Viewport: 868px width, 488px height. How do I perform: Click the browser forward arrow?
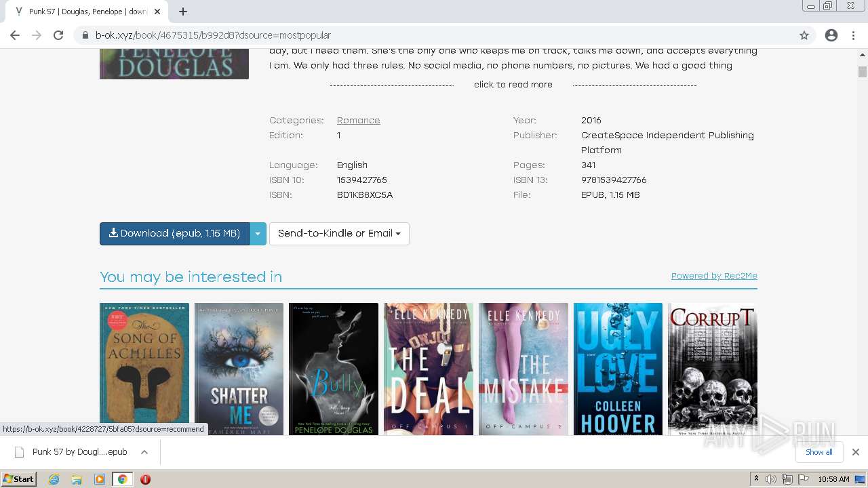pyautogui.click(x=37, y=35)
